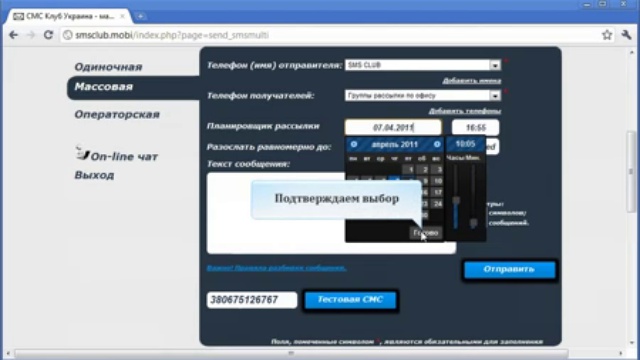640x360 pixels.
Task: Select day 24 in the April calendar
Action: pos(438,203)
